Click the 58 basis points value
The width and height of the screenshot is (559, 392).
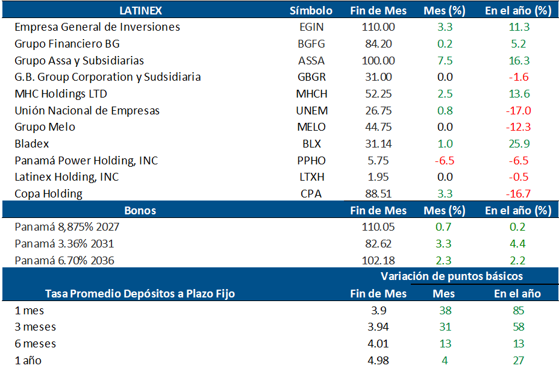(x=519, y=327)
